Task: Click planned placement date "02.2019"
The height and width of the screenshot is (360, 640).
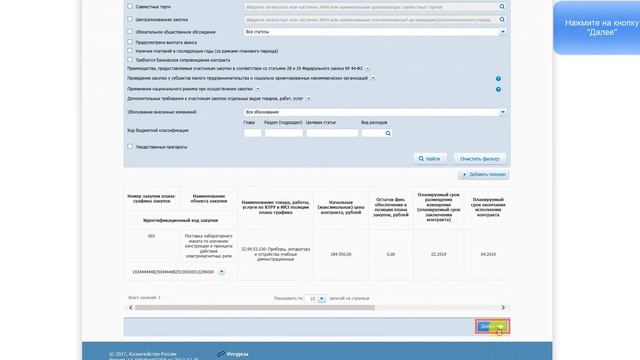Action: (x=438, y=254)
